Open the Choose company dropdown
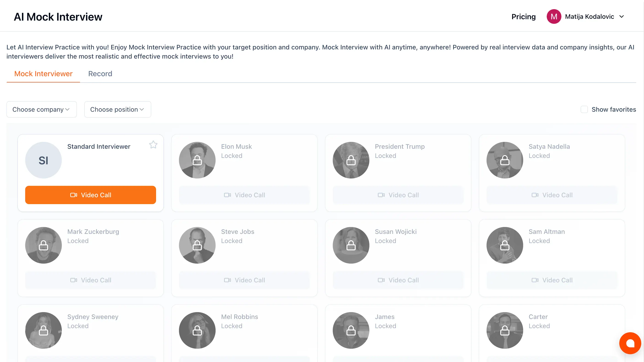644x362 pixels. point(41,109)
